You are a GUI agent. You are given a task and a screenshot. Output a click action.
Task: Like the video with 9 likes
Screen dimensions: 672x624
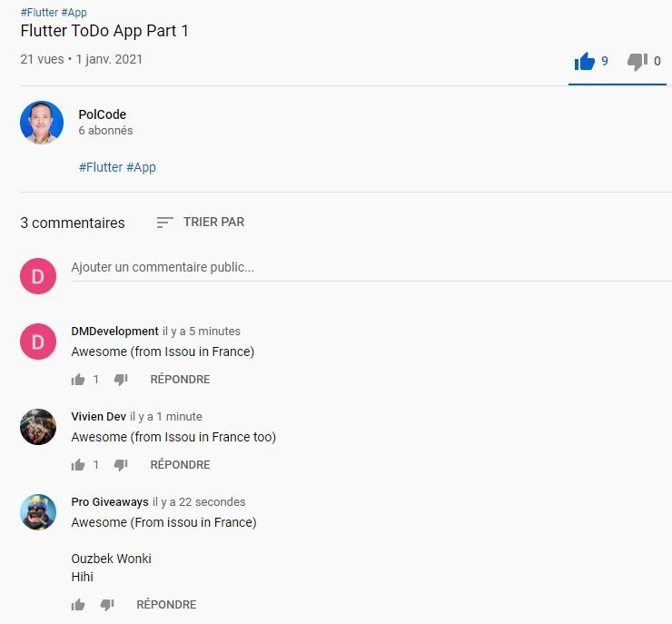pos(585,61)
